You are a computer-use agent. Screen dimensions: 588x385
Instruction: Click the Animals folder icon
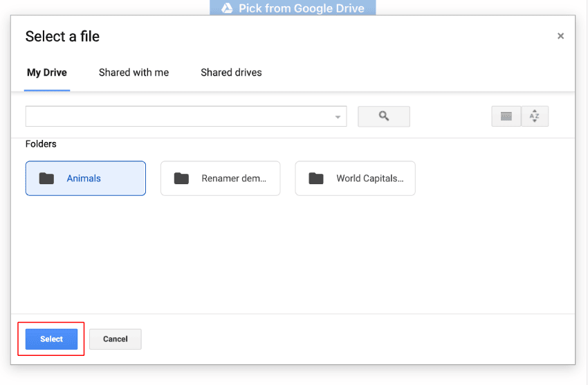(x=46, y=179)
